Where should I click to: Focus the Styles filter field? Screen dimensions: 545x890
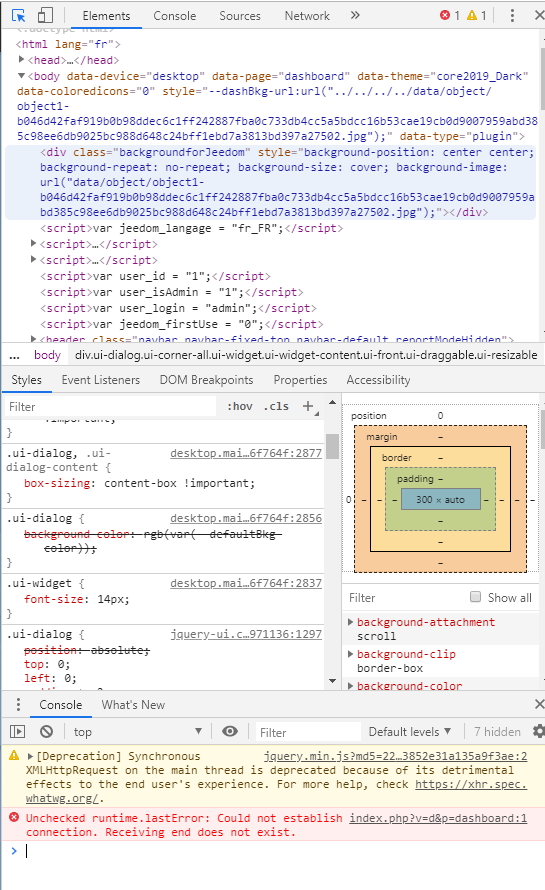point(111,406)
